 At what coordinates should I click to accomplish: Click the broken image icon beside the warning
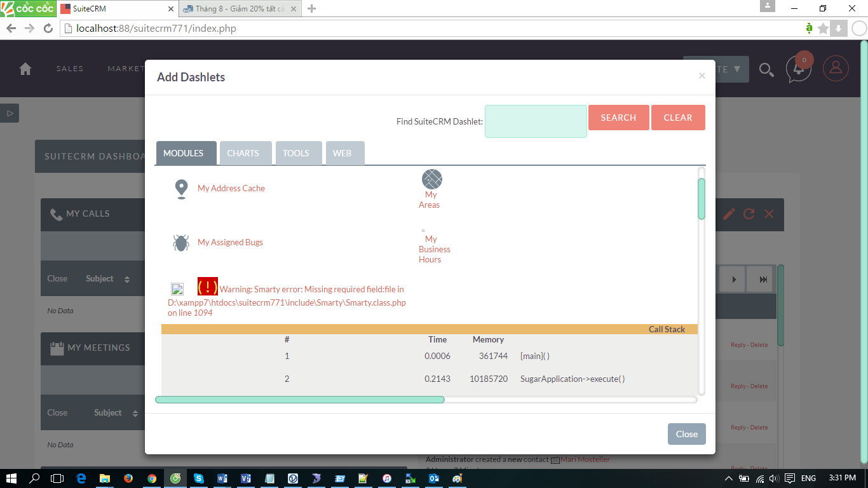pyautogui.click(x=177, y=289)
